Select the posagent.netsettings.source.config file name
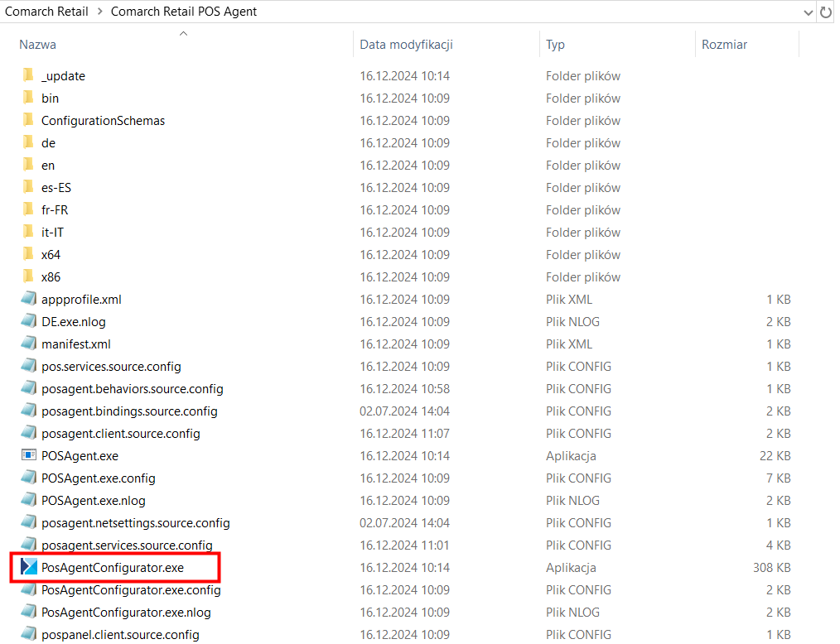840x644 pixels. point(136,523)
